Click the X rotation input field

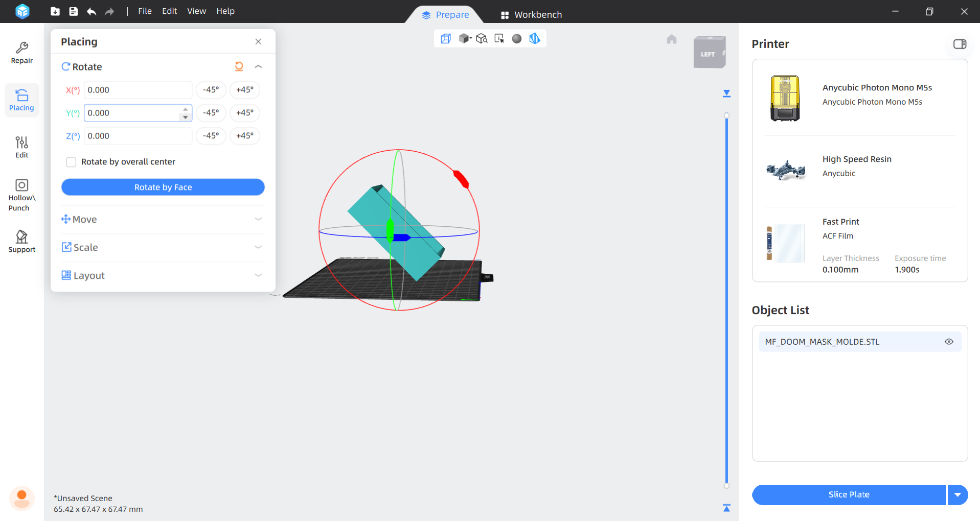[x=138, y=90]
